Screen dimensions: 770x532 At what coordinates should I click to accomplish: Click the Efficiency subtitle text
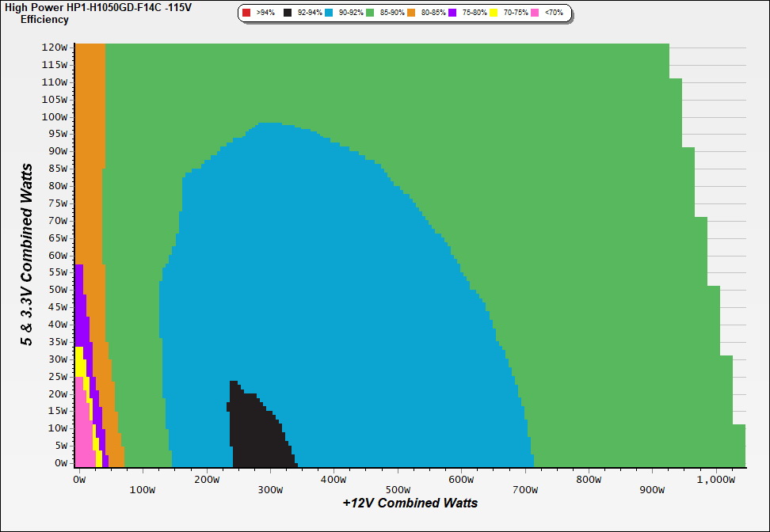point(44,20)
